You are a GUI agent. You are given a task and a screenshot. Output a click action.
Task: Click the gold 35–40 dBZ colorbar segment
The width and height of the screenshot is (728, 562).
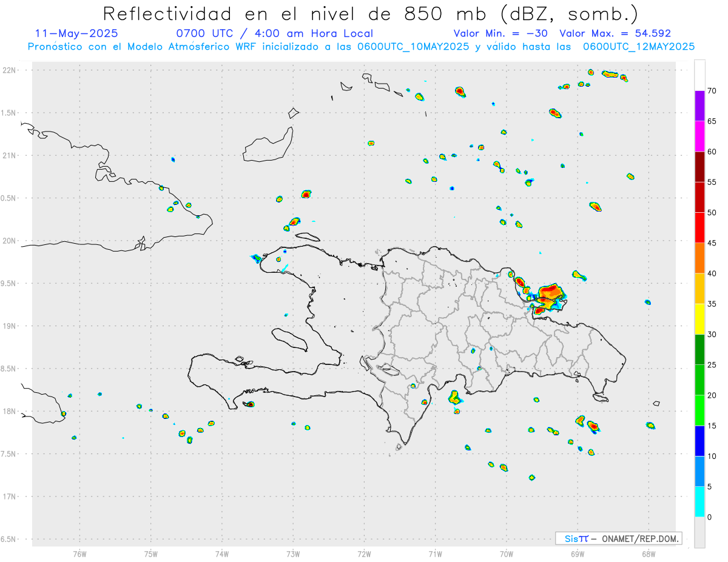[x=699, y=289]
